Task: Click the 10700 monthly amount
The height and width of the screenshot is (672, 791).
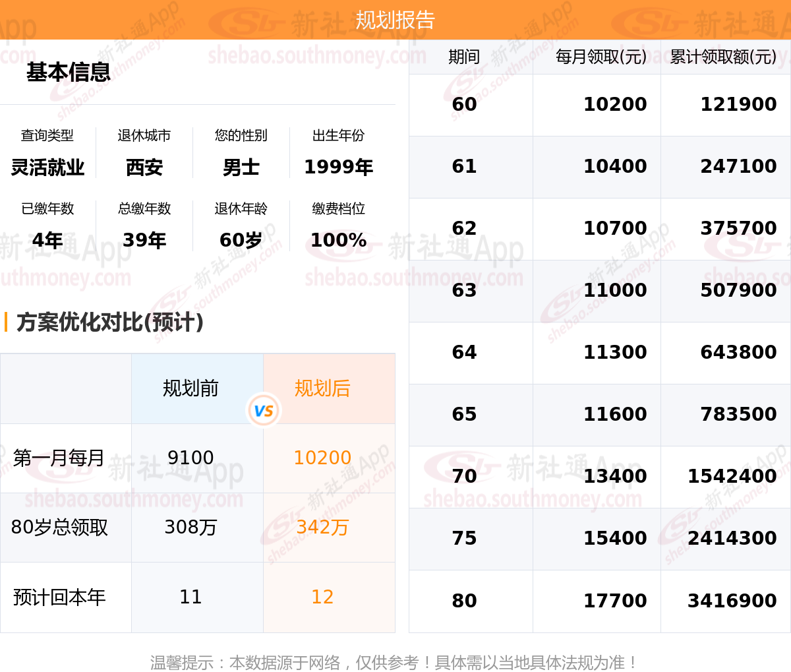Action: click(615, 228)
